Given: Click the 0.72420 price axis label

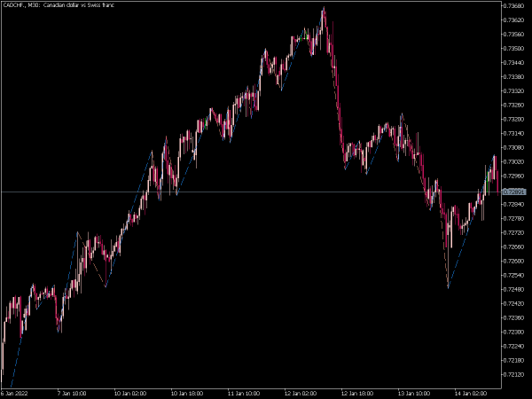Looking at the screenshot, I should coord(514,303).
